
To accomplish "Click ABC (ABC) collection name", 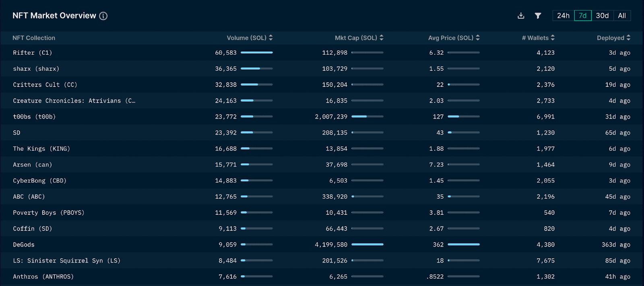I will click(x=29, y=197).
